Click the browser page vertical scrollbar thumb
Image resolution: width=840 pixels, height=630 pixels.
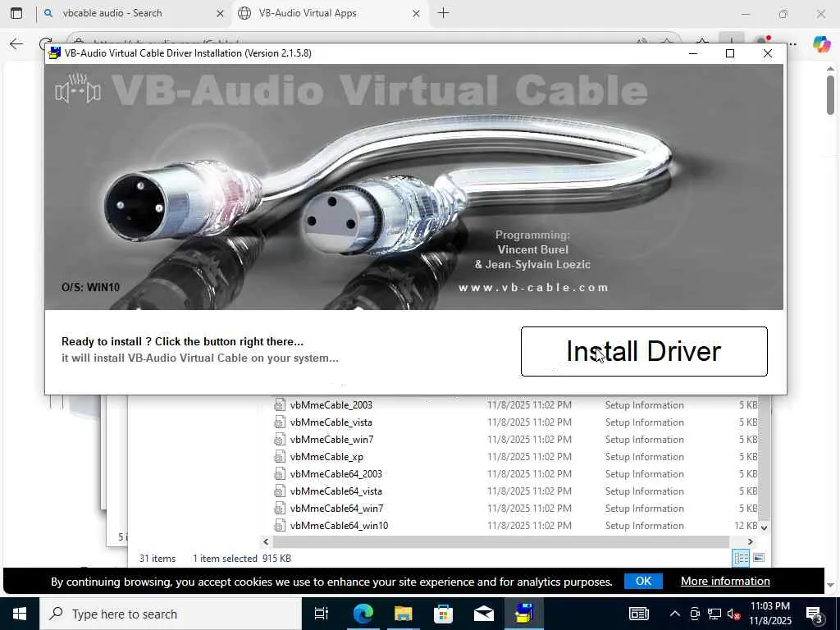[x=830, y=95]
